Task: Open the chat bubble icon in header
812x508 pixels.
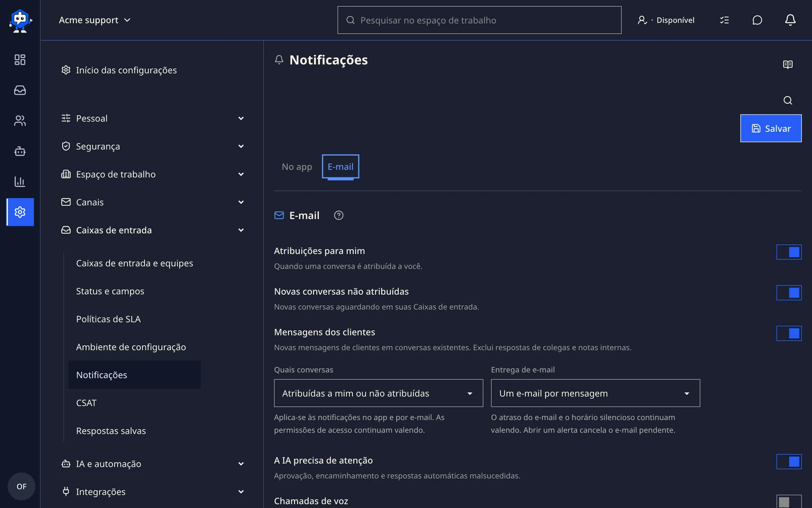Action: coord(757,20)
